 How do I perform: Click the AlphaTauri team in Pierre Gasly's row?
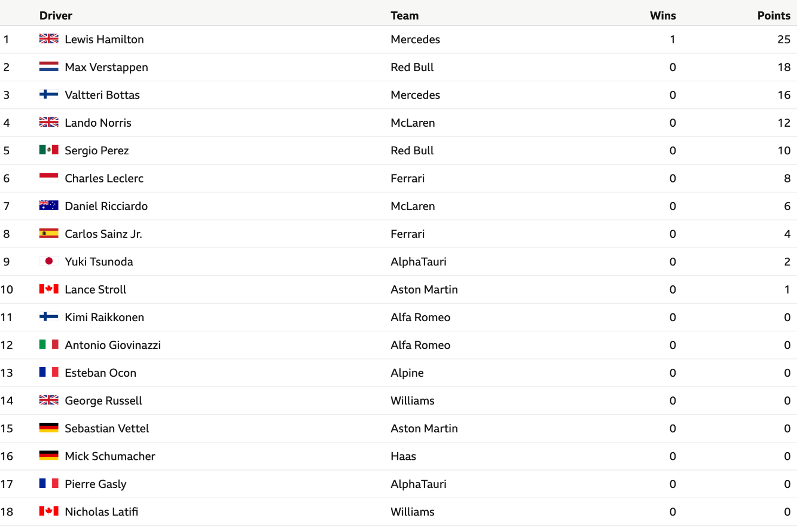[418, 484]
